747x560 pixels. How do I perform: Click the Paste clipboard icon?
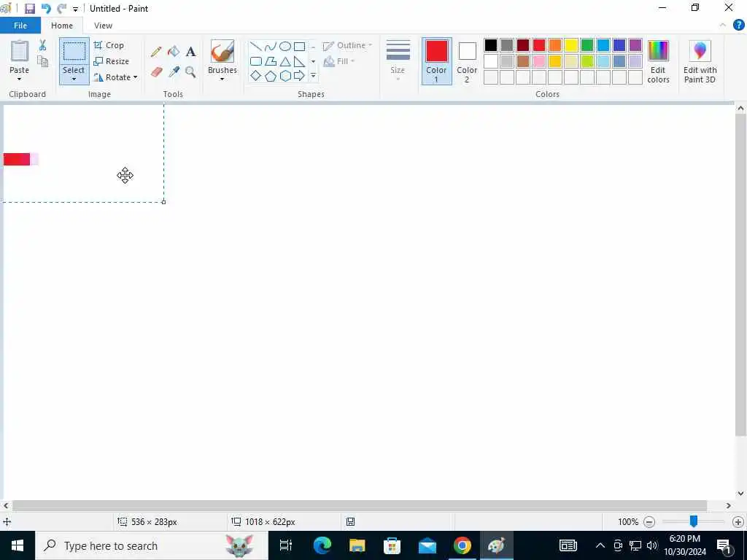[x=20, y=51]
